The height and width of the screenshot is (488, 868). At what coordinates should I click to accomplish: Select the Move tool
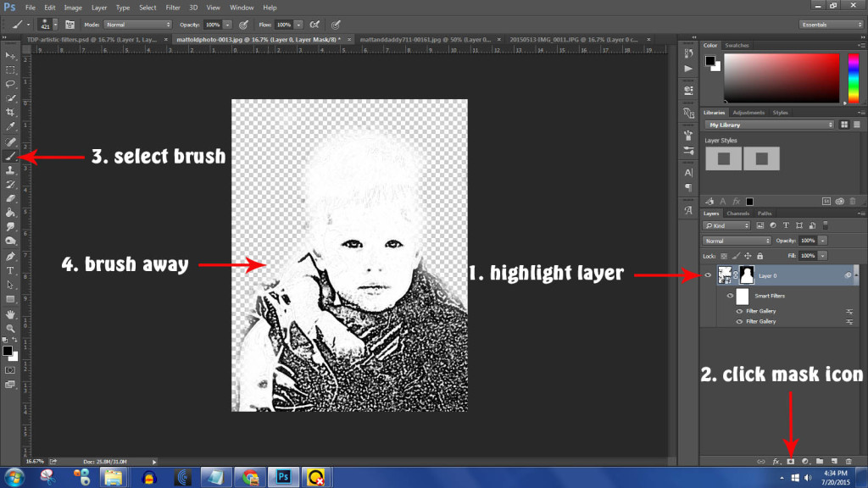point(10,56)
